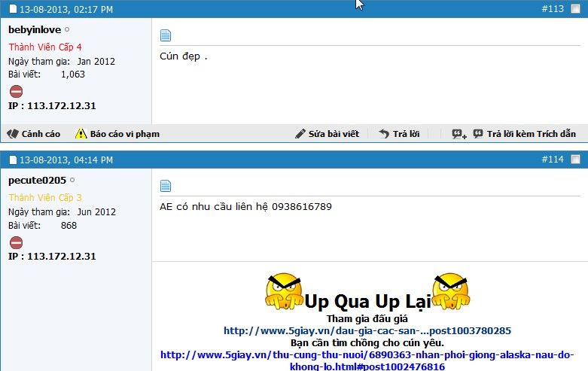Click the offline status icon beside pecute0205
This screenshot has width=588, height=371.
(x=72, y=181)
